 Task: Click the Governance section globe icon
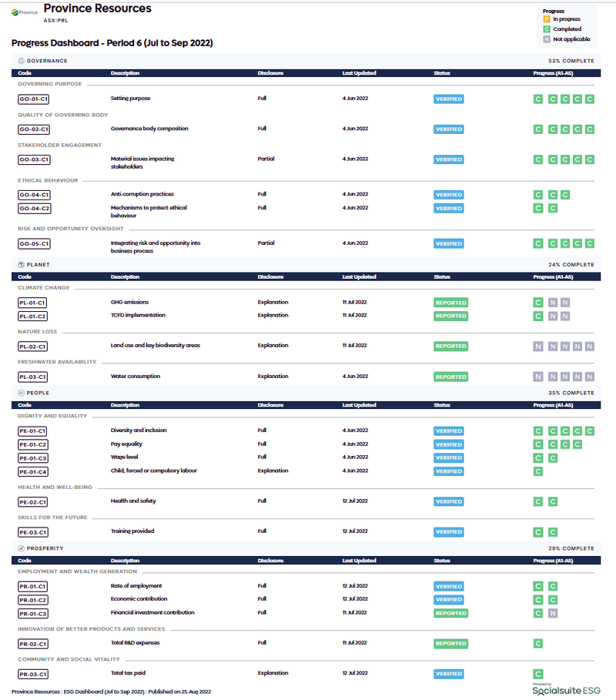coord(21,61)
